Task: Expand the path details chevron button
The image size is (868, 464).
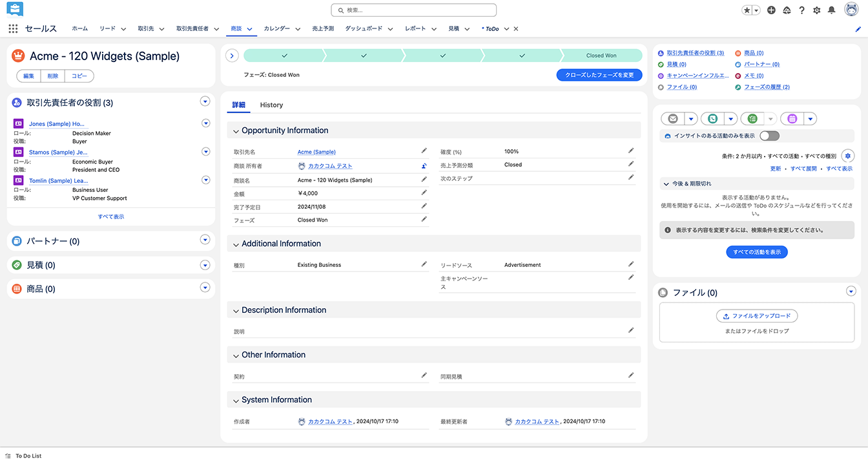Action: 232,56
